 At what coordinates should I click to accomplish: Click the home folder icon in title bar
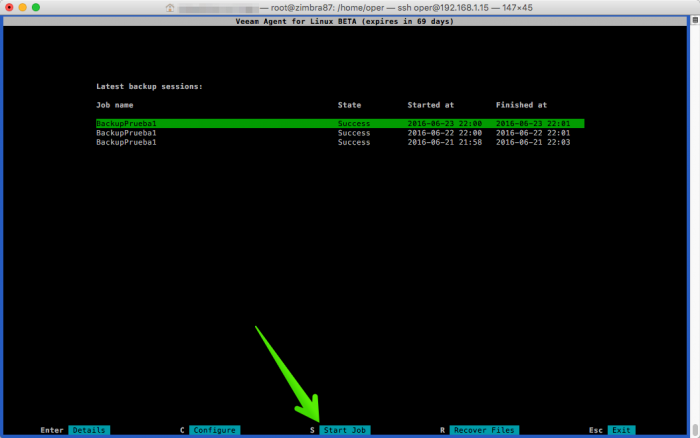pos(170,8)
